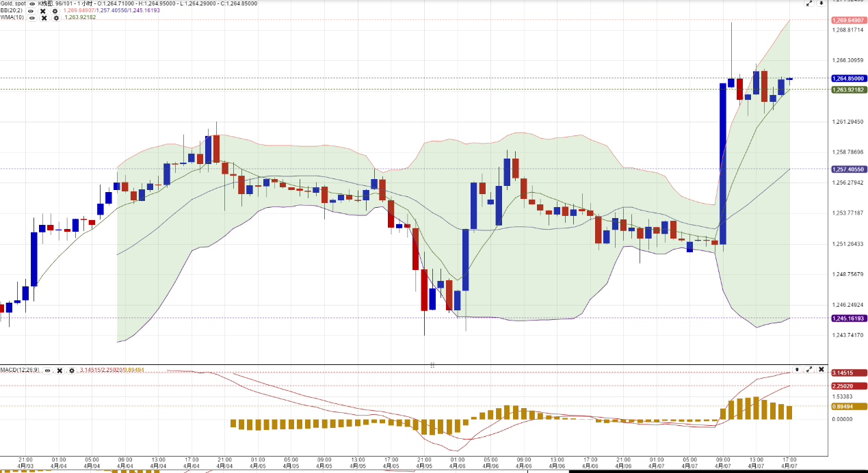Screen dimensions: 868x473
Task: Move the MACD pane up arrow
Action: point(797,369)
